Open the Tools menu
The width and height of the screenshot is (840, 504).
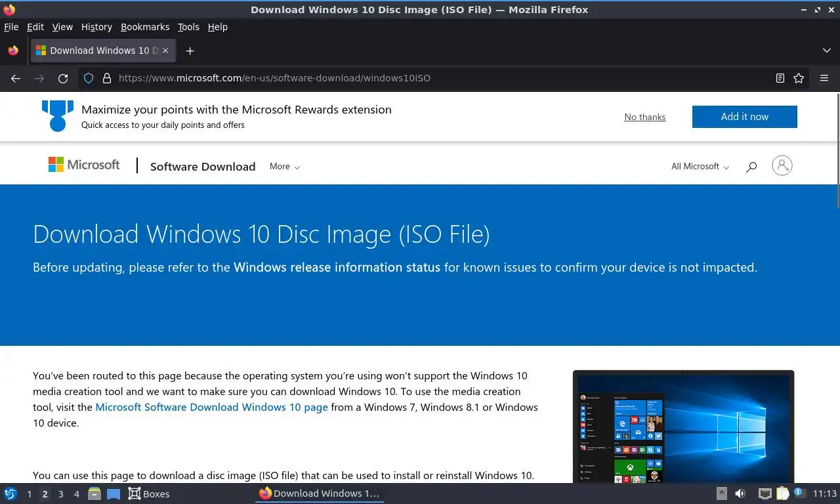(x=188, y=27)
